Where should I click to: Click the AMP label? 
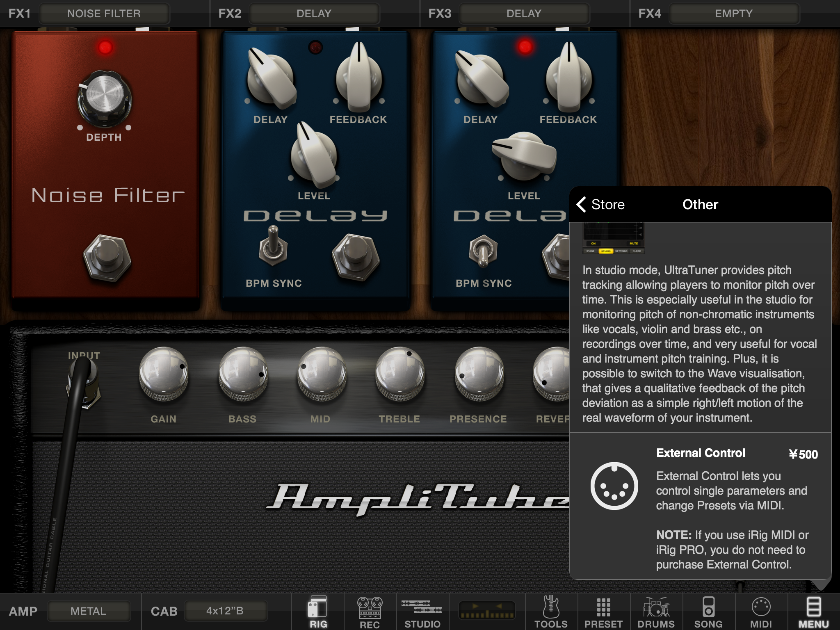coord(23,611)
